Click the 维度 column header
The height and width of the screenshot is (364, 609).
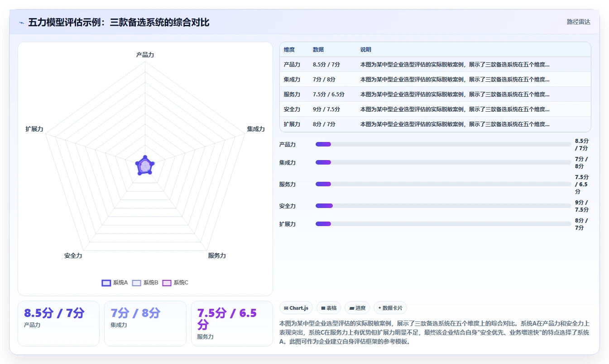coord(289,50)
